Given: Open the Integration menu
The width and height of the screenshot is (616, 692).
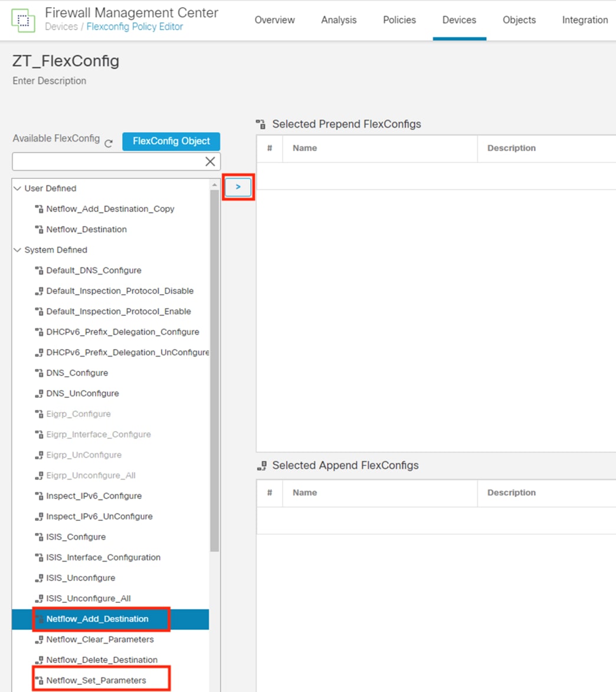Looking at the screenshot, I should (x=585, y=20).
